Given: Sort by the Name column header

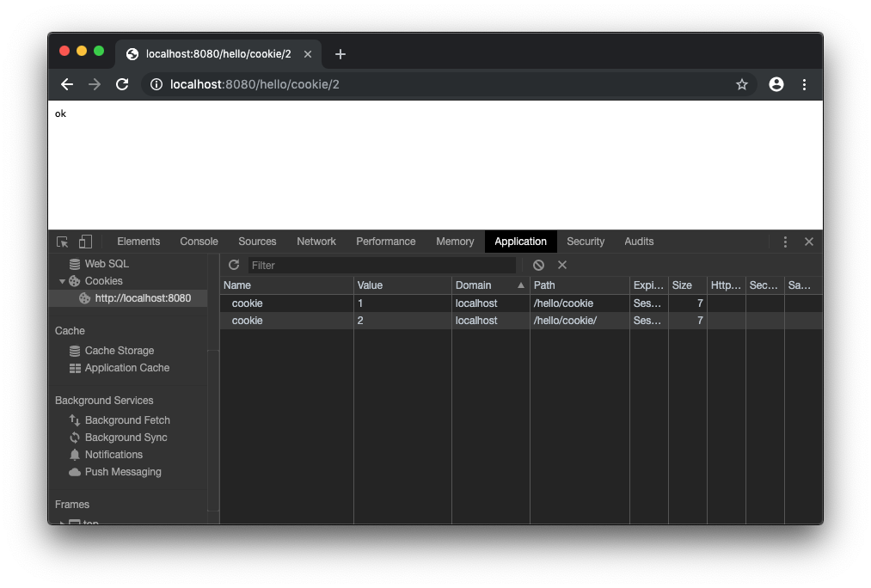Looking at the screenshot, I should tap(286, 285).
